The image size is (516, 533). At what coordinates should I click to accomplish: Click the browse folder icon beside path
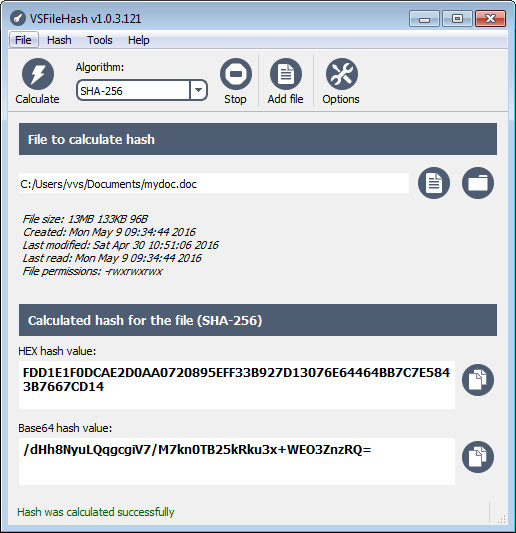pyautogui.click(x=478, y=183)
